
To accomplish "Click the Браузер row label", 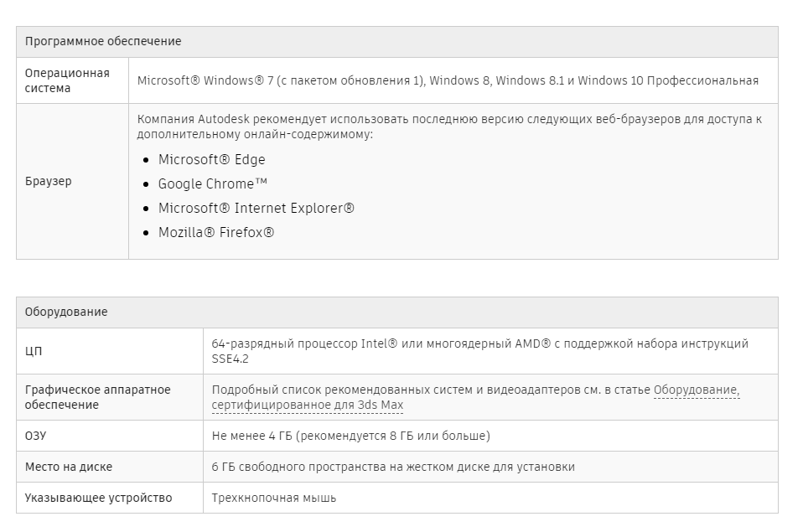I will [48, 181].
